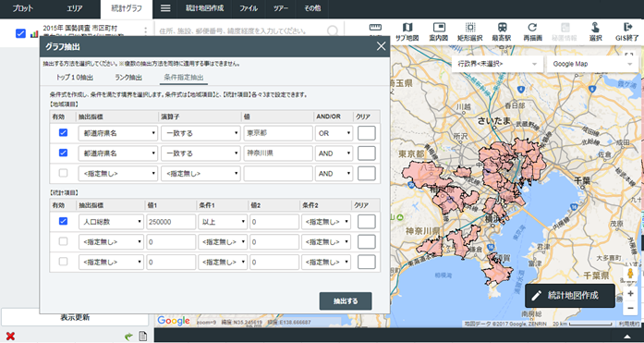
Task: Click the 抽出する button
Action: tap(346, 301)
